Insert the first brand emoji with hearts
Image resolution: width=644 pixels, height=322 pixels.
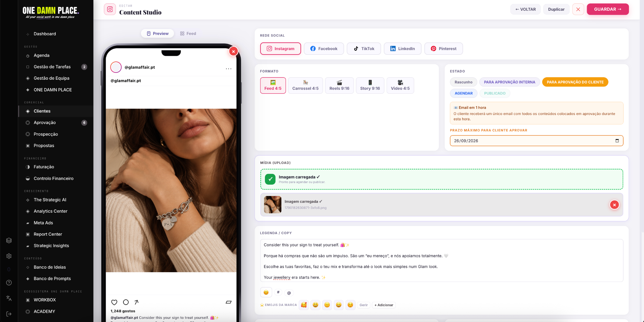(x=304, y=305)
